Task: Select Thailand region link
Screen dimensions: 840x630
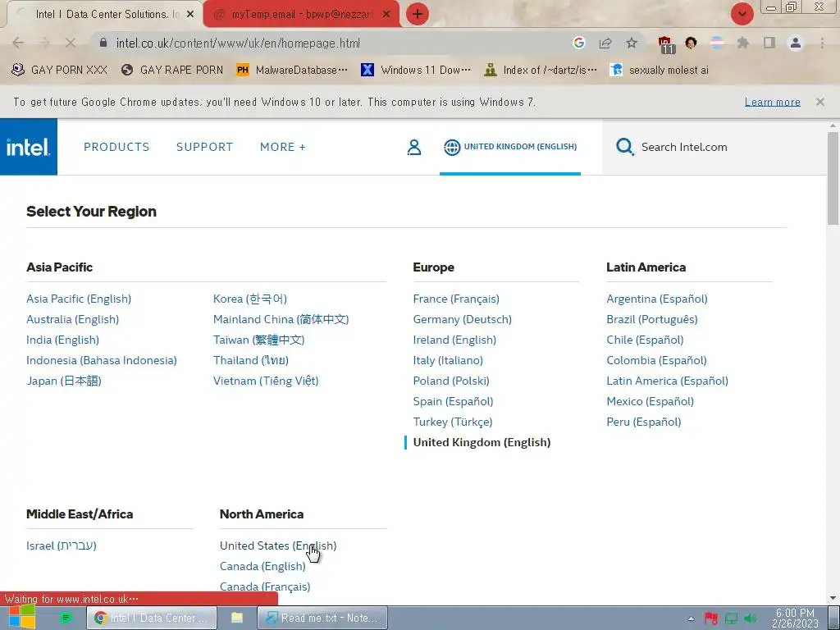Action: tap(251, 360)
